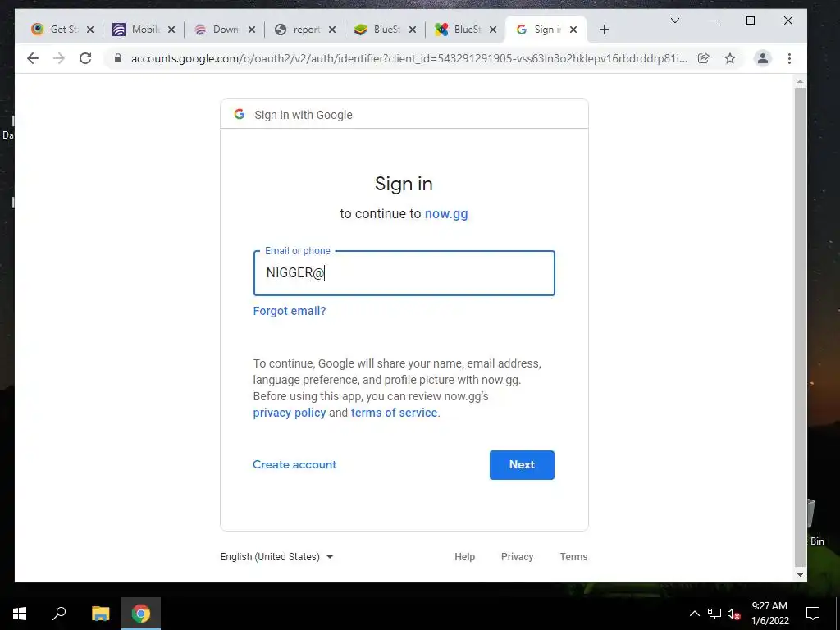Click the blue Next button
Screen dimensions: 840x630
[x=522, y=465]
